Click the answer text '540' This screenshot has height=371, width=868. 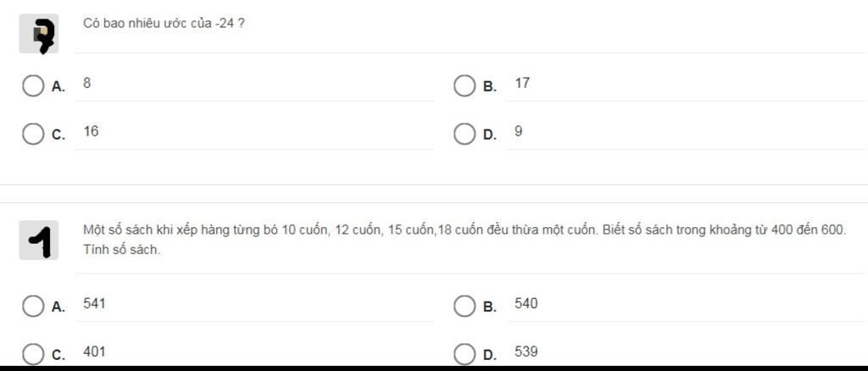526,303
